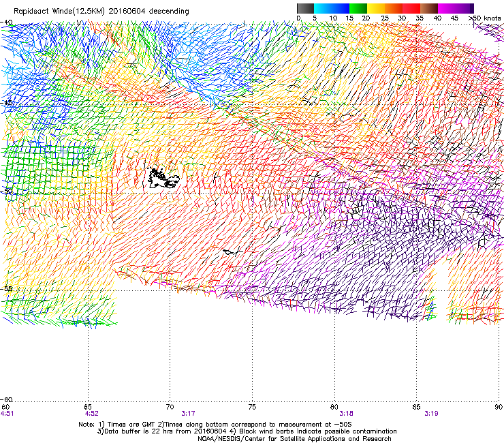Click the large black island outline near 69E
The height and width of the screenshot is (443, 504).
coord(163,179)
